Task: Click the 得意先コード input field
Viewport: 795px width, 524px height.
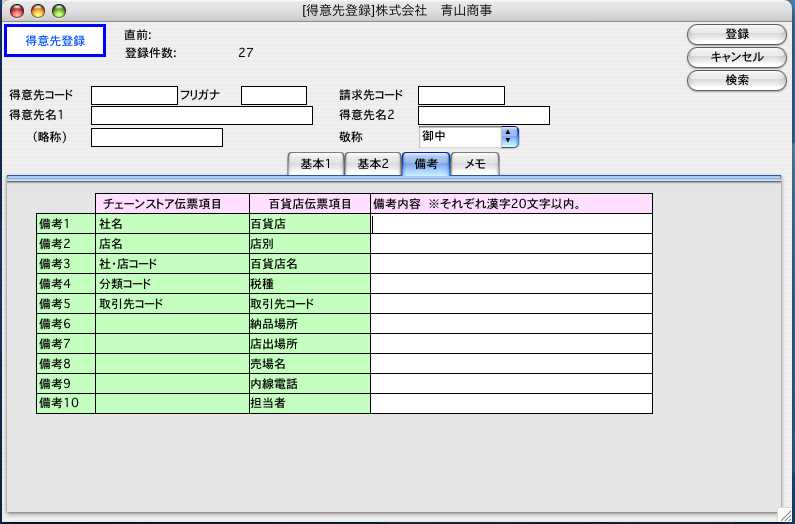Action: [x=134, y=96]
